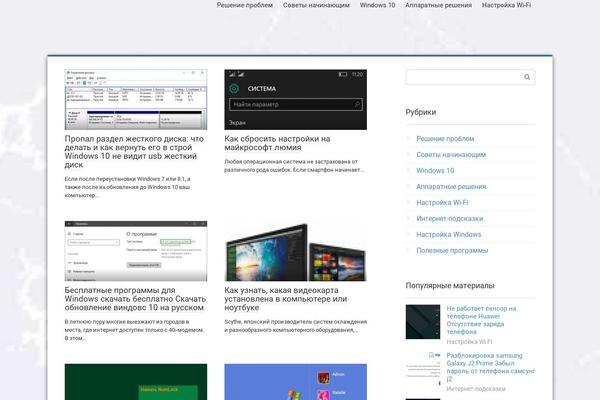The height and width of the screenshot is (400, 600).
Task: Click excerpt text starting Любая операционная система
Action: coord(294,166)
